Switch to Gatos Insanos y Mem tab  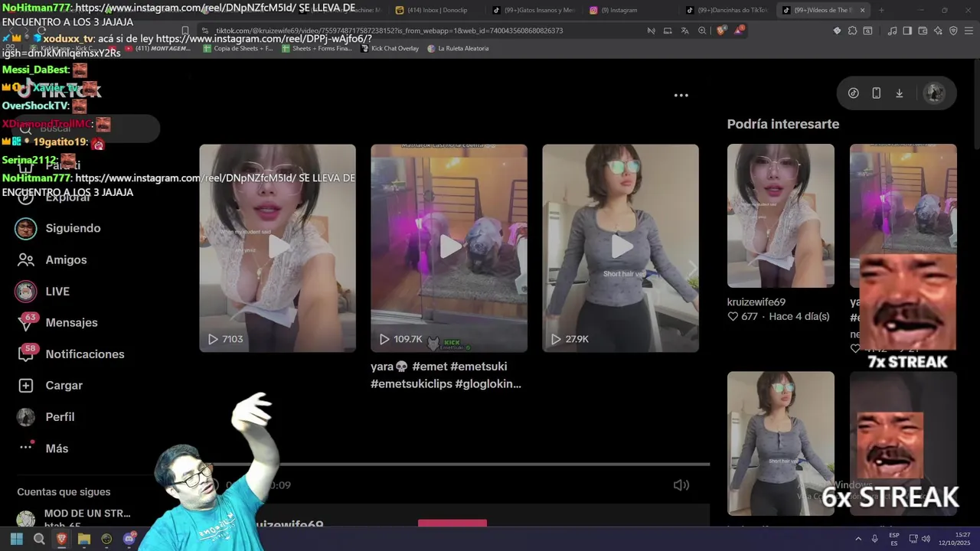534,10
